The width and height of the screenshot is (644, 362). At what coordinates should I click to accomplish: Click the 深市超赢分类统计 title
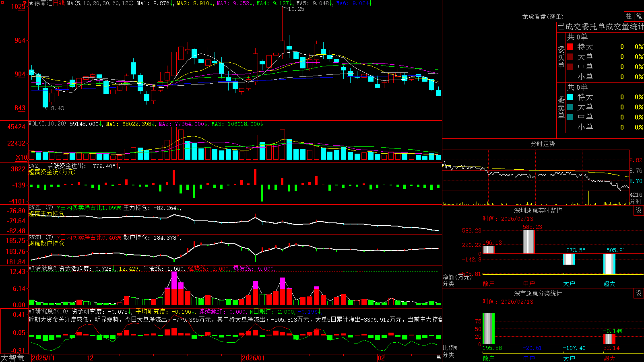pos(538,293)
